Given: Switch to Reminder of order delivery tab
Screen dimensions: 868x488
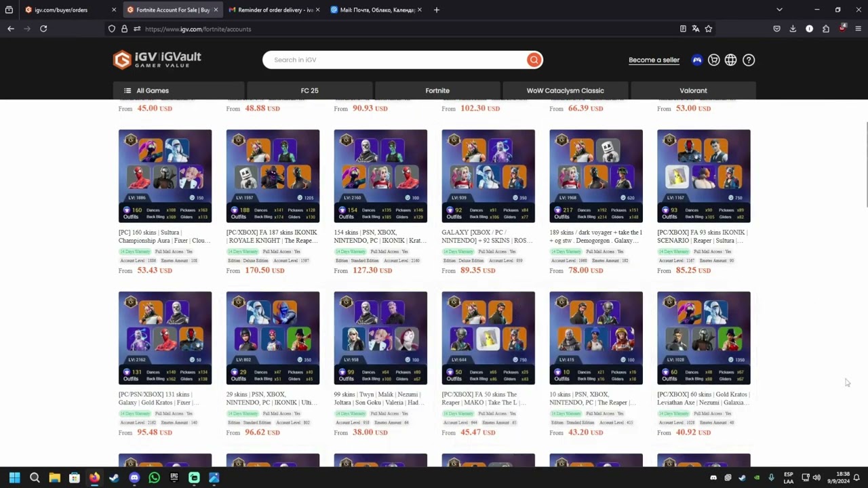Looking at the screenshot, I should [x=274, y=10].
